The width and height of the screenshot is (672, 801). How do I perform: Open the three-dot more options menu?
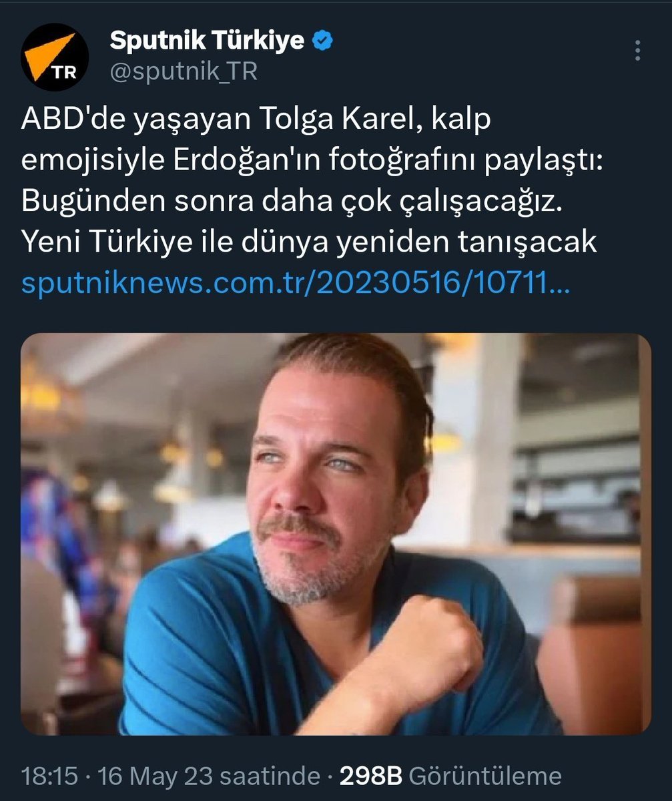[639, 50]
